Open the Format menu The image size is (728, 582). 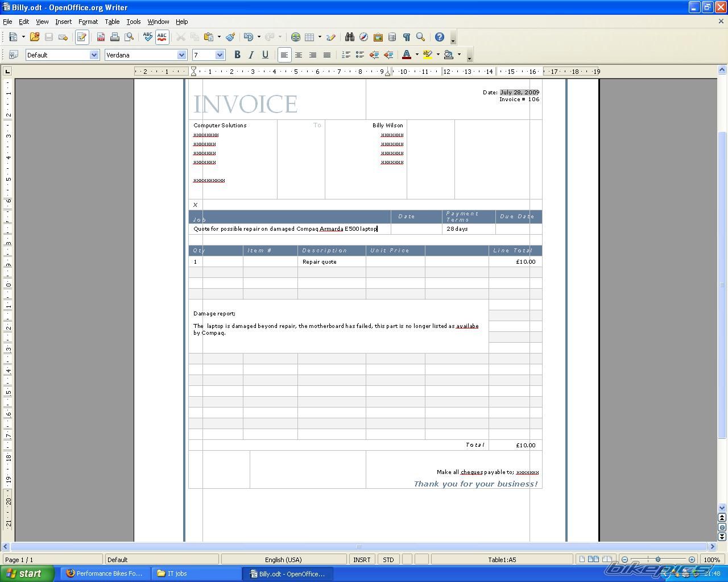pos(88,22)
